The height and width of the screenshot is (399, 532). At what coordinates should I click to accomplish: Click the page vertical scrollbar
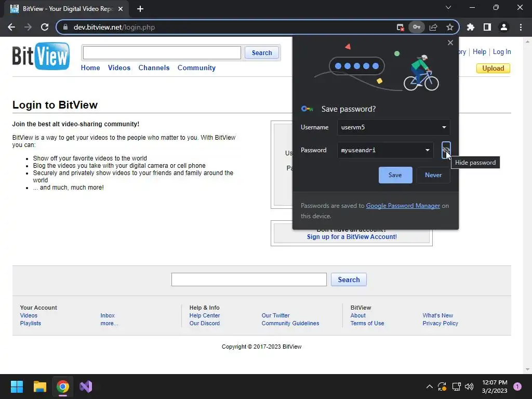527,205
